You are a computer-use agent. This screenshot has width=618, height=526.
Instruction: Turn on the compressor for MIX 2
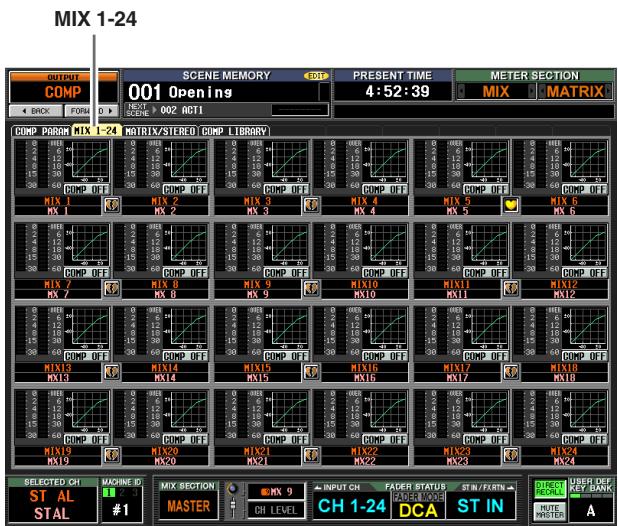click(185, 190)
